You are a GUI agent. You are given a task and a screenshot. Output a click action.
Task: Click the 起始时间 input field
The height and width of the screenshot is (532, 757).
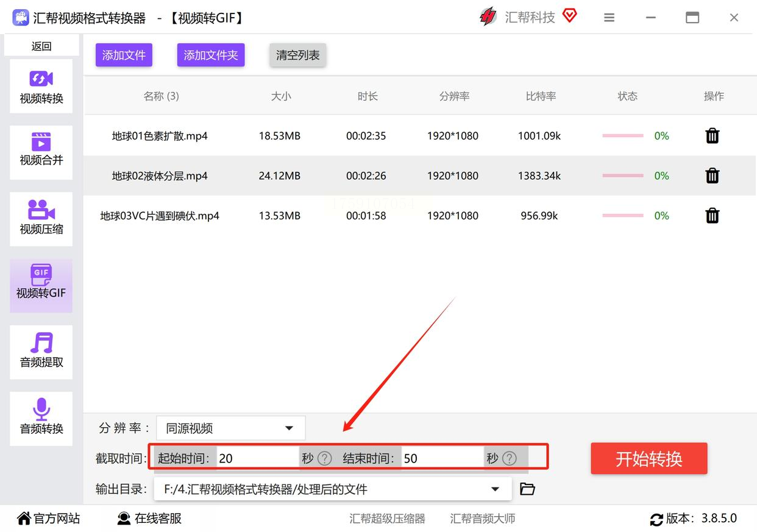tap(257, 458)
